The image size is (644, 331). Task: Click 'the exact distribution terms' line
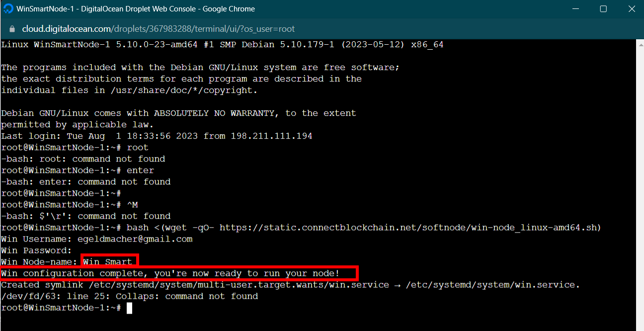pos(181,79)
